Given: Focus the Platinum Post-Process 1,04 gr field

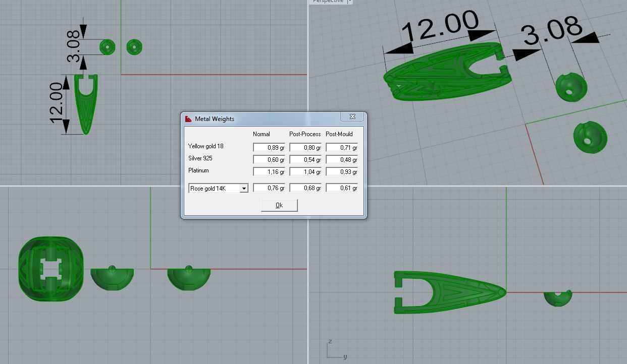Looking at the screenshot, I should tap(305, 171).
